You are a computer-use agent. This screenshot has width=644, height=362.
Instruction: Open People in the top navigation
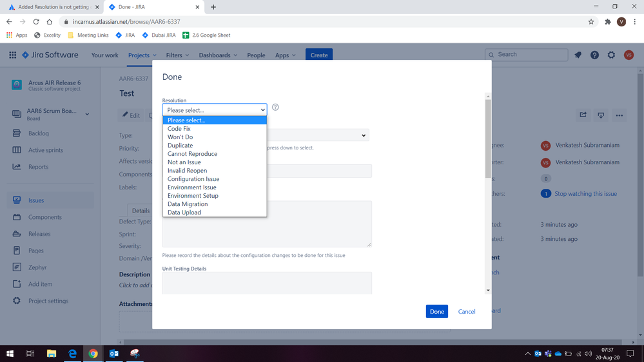click(256, 55)
